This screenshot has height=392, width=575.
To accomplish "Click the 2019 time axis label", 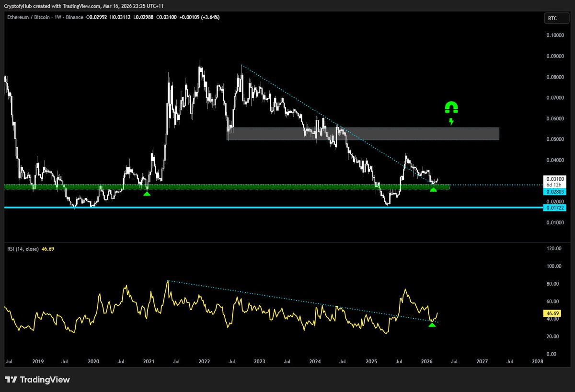I will [x=38, y=363].
